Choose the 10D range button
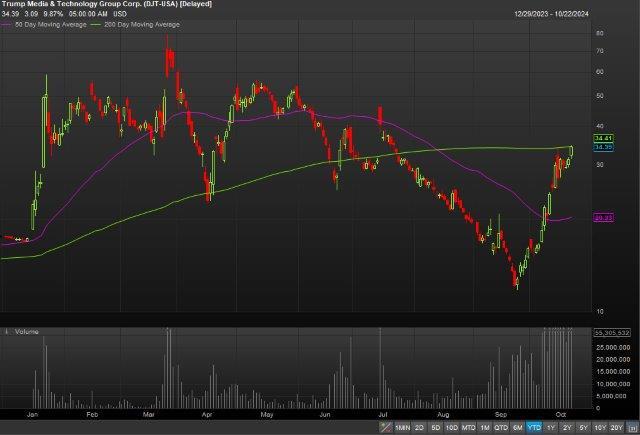 click(x=451, y=427)
